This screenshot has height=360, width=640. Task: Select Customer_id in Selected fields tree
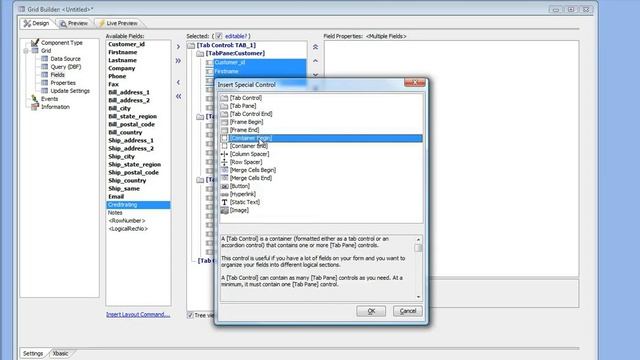tap(230, 62)
